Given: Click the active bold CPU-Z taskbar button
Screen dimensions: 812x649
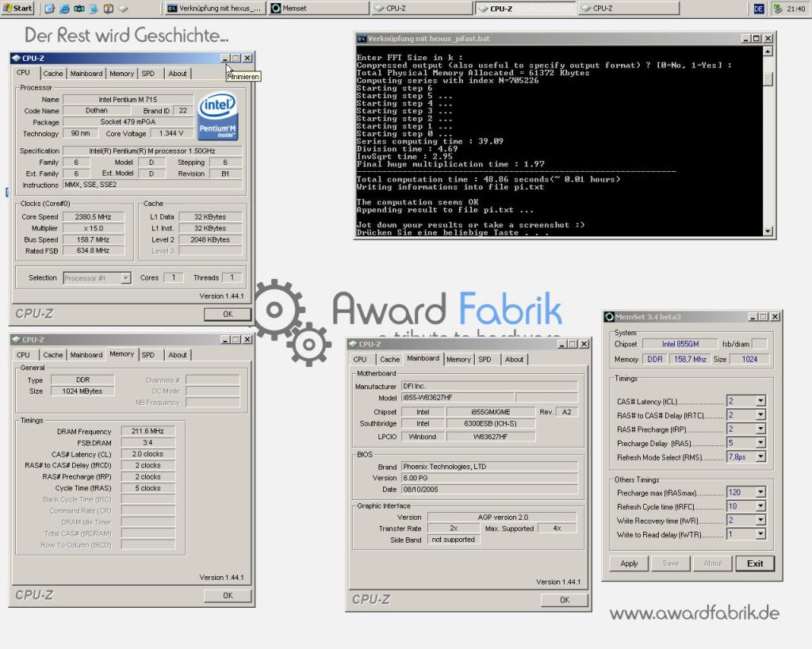Looking at the screenshot, I should [x=525, y=8].
